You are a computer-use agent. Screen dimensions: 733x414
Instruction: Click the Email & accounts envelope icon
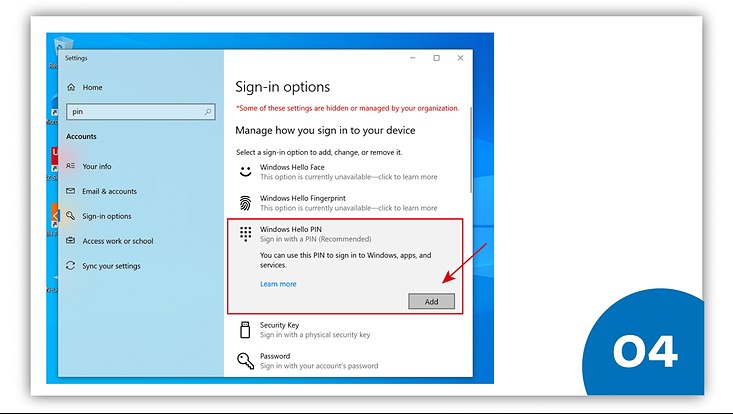[x=71, y=191]
